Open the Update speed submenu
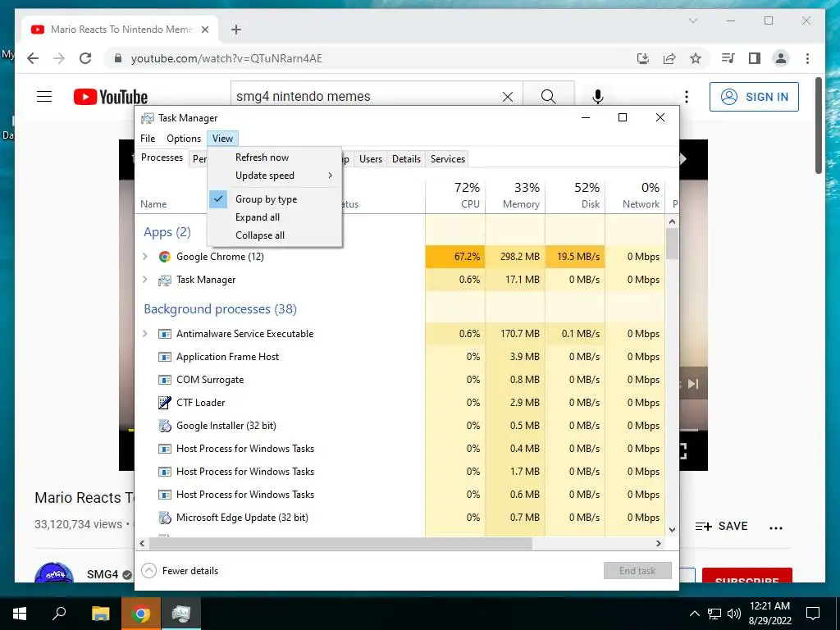The height and width of the screenshot is (630, 840). pyautogui.click(x=274, y=176)
